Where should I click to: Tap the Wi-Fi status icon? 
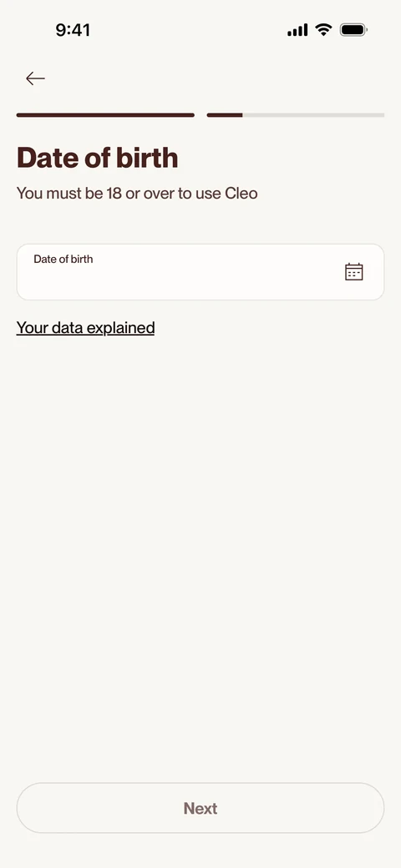[x=323, y=29]
